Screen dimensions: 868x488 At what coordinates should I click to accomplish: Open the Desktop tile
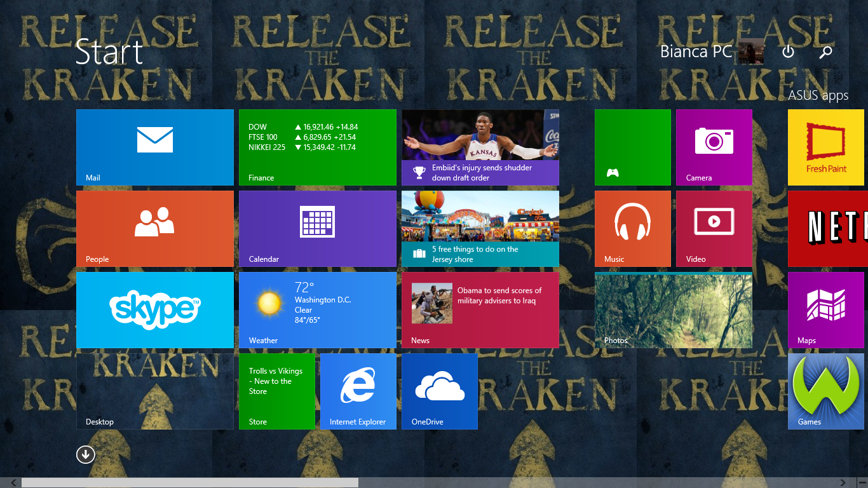click(x=155, y=391)
